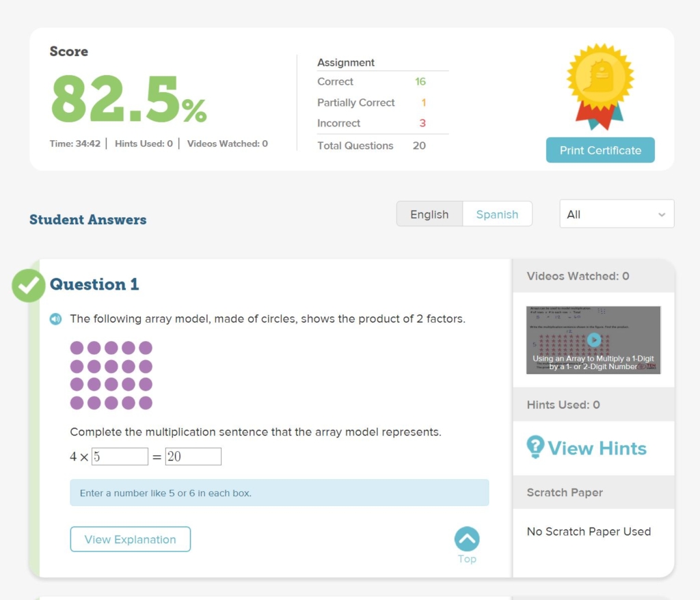The height and width of the screenshot is (600, 700).
Task: Open the View Explanation for Question 1
Action: [130, 539]
